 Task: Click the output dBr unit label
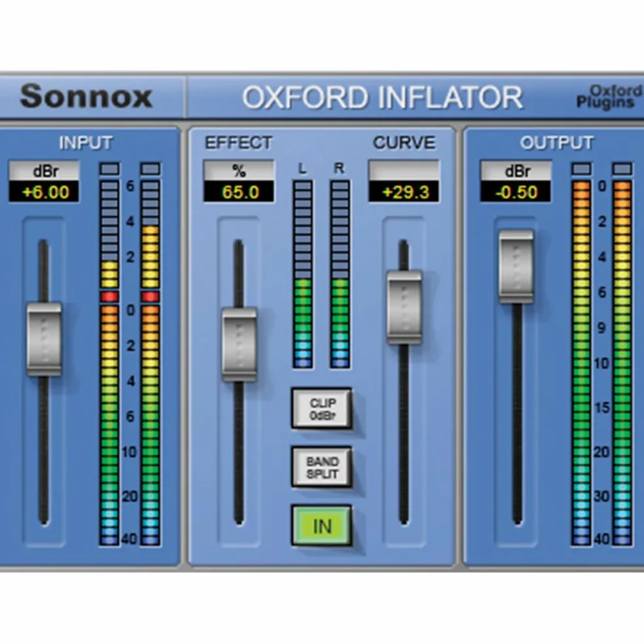coord(516,171)
